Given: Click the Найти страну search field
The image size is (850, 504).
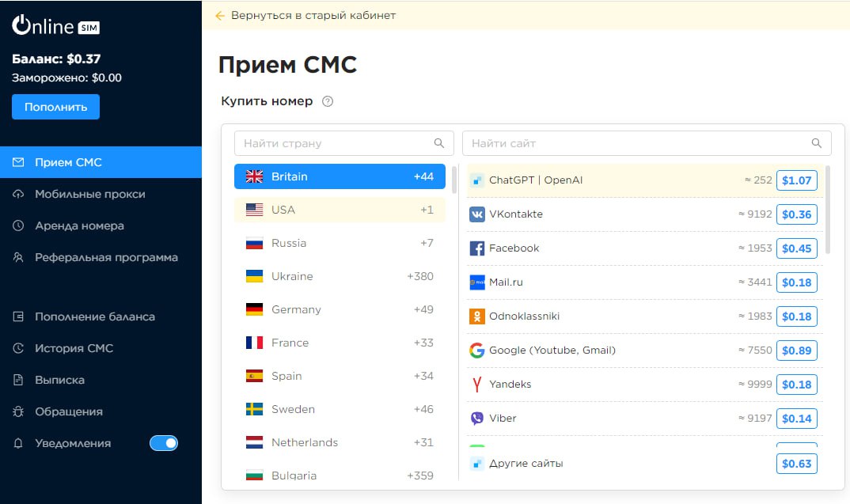Looking at the screenshot, I should click(x=344, y=143).
